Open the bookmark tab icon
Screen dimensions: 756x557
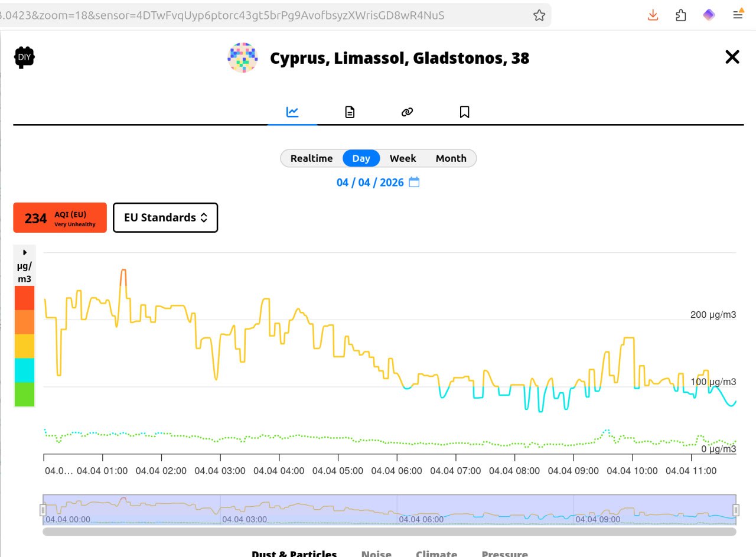coord(464,112)
